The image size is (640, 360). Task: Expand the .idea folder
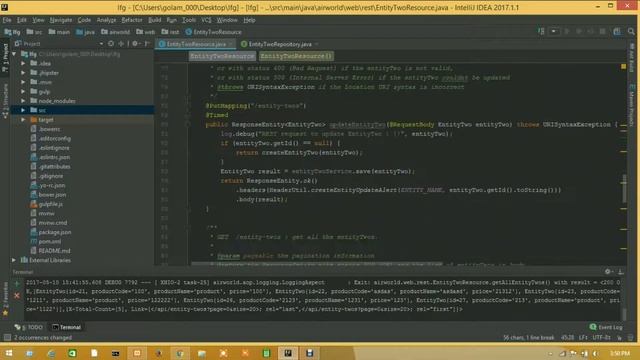[x=23, y=63]
